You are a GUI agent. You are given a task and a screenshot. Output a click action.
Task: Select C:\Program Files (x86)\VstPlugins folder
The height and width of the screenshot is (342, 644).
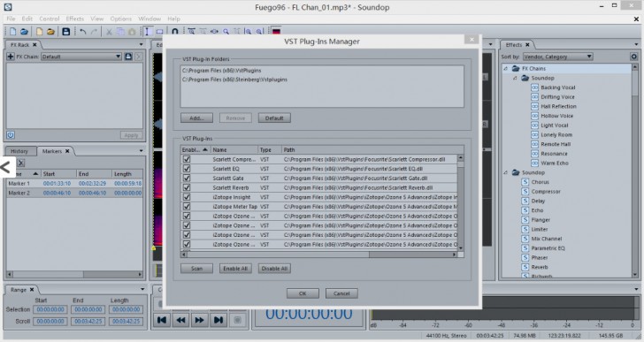tap(222, 71)
